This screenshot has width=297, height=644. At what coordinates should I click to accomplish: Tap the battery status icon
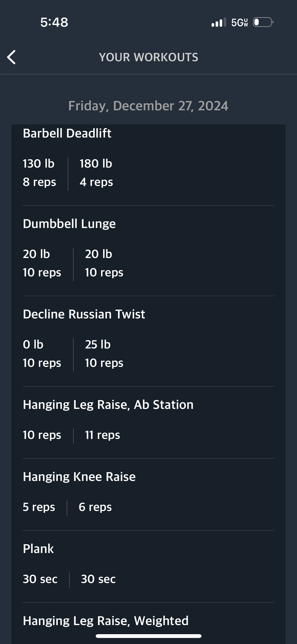(263, 22)
